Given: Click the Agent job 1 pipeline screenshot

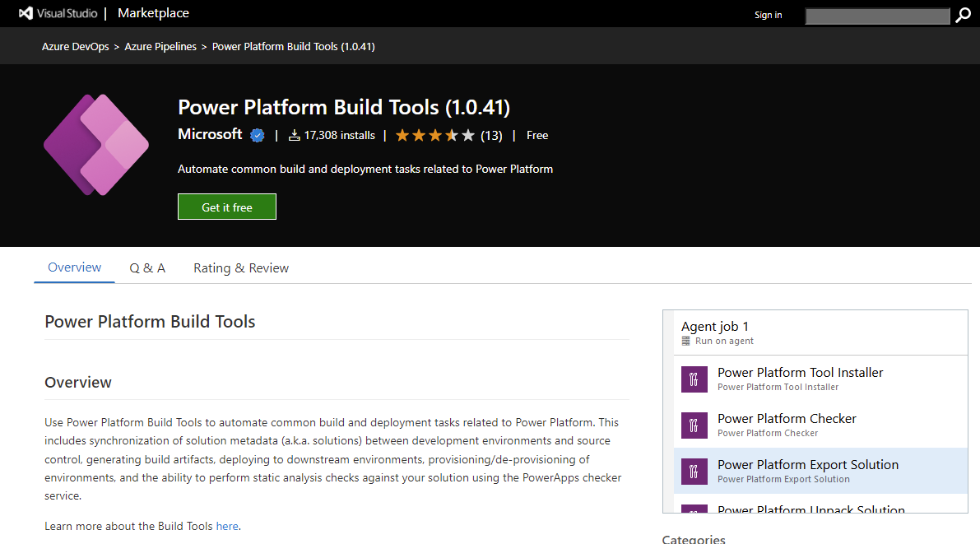Looking at the screenshot, I should tap(815, 411).
